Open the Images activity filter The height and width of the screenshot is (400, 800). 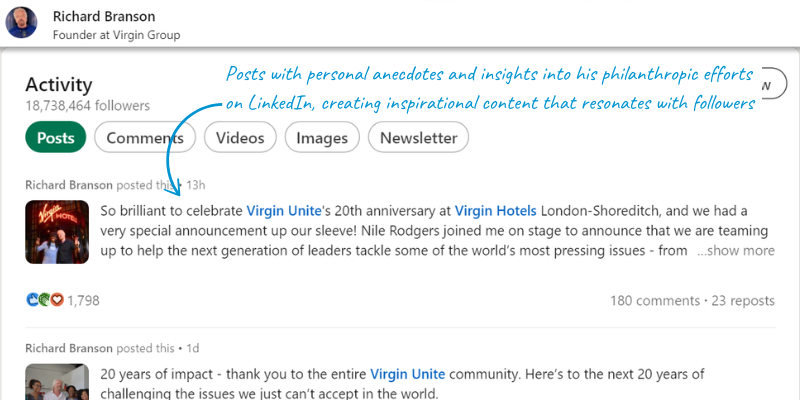click(321, 138)
